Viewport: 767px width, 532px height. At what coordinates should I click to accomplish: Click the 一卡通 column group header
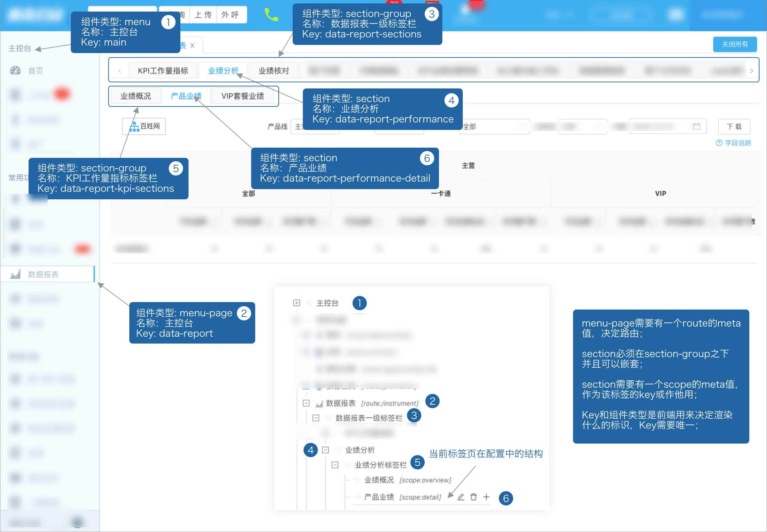click(441, 194)
